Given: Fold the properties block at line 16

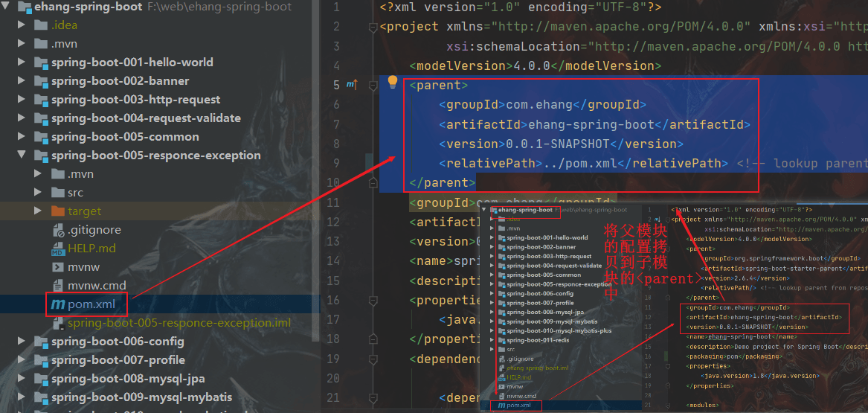Looking at the screenshot, I should (x=373, y=300).
